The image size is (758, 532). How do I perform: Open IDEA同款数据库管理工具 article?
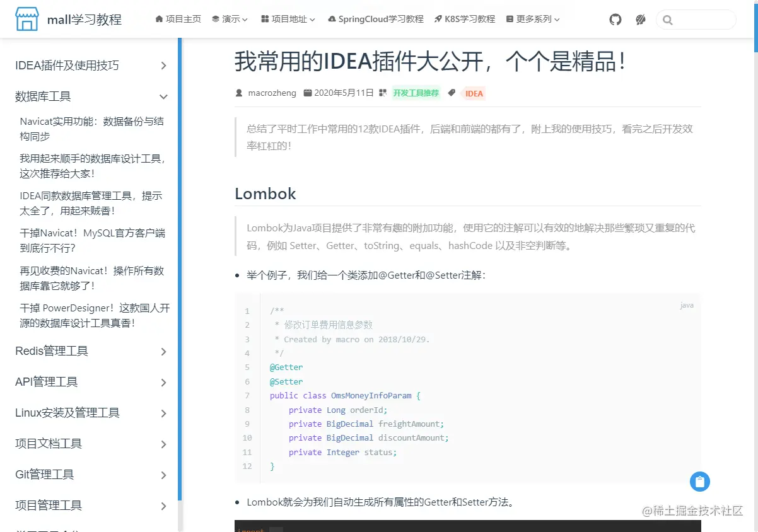(x=91, y=203)
